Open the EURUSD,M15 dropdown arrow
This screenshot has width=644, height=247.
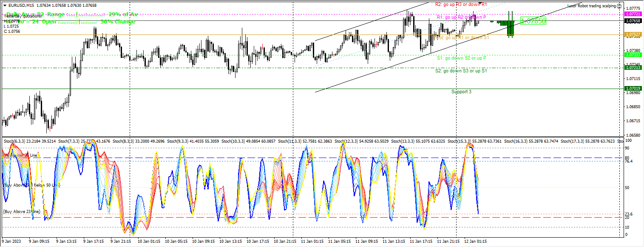tap(5, 5)
